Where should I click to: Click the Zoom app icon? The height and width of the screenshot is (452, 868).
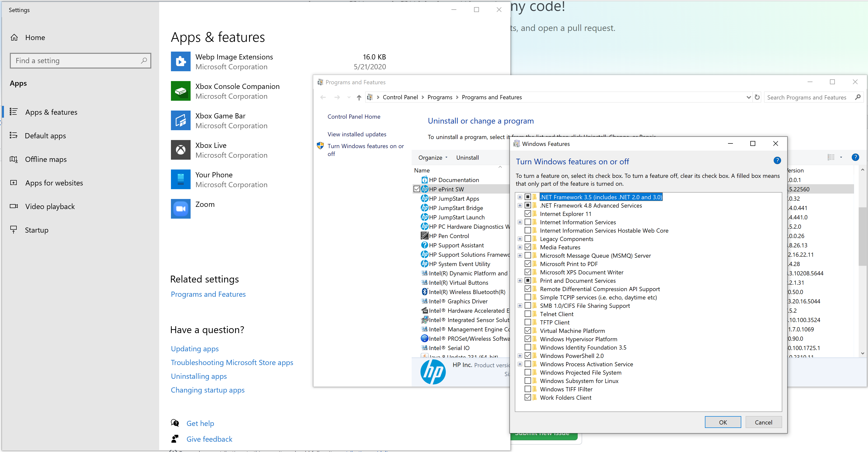[181, 209]
